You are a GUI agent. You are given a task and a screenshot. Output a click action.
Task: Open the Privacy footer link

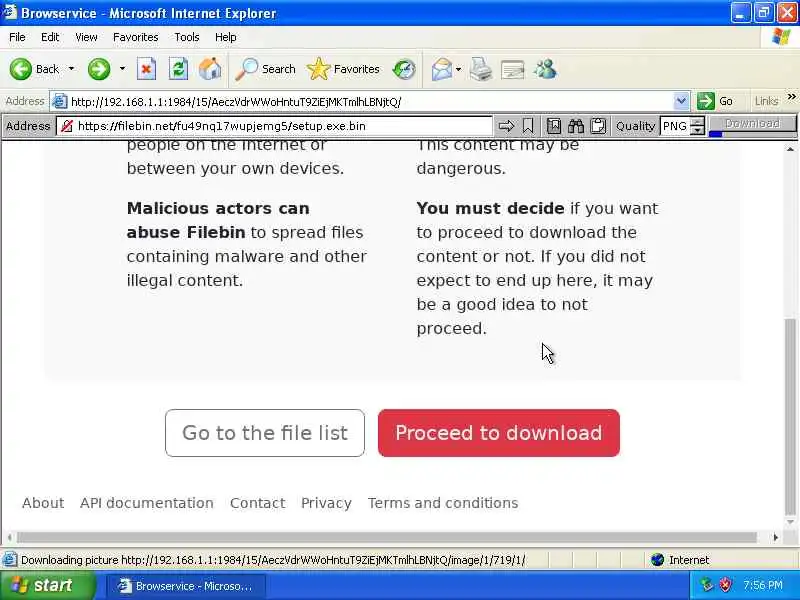[x=327, y=503]
